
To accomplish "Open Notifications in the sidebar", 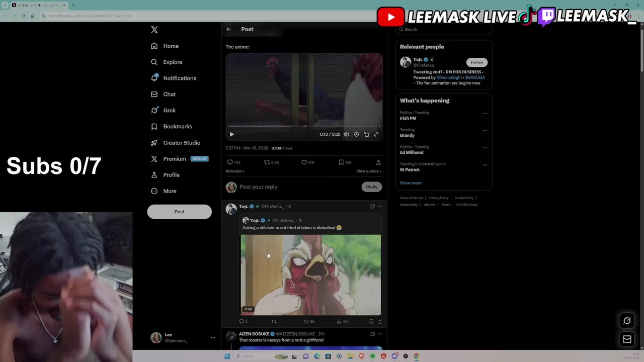I will (x=174, y=78).
